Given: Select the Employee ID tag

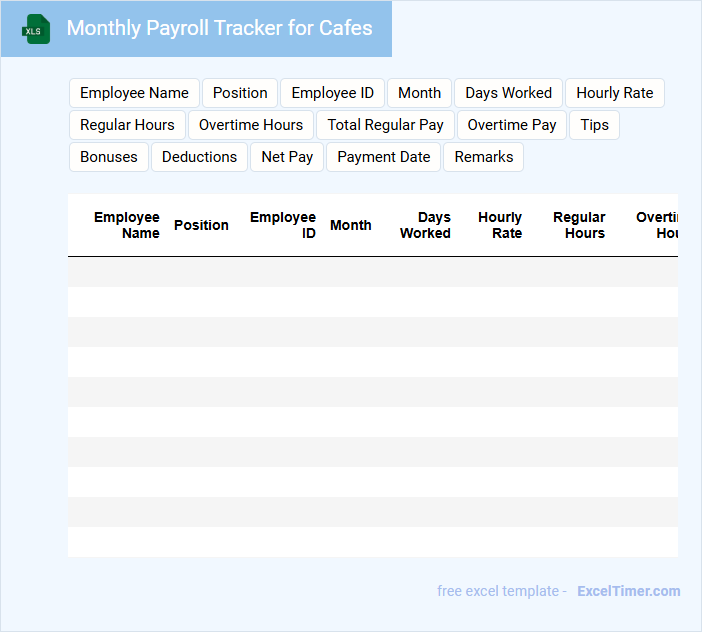Looking at the screenshot, I should (332, 93).
